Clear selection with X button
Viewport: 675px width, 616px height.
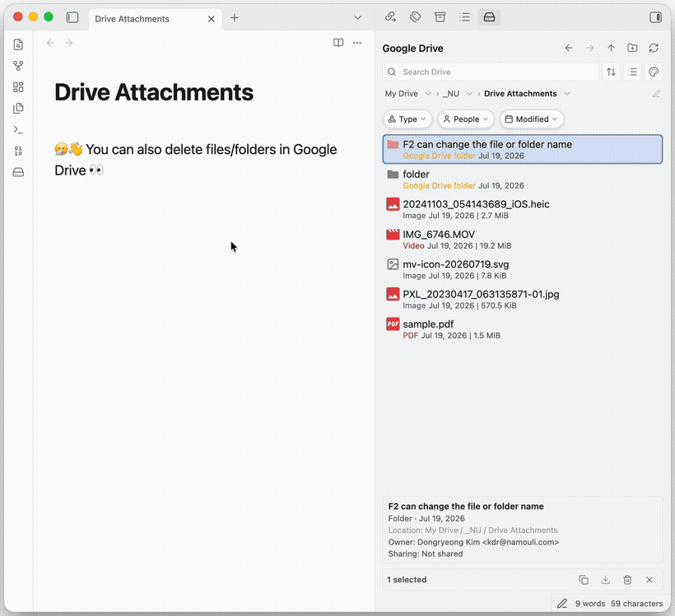pyautogui.click(x=649, y=580)
